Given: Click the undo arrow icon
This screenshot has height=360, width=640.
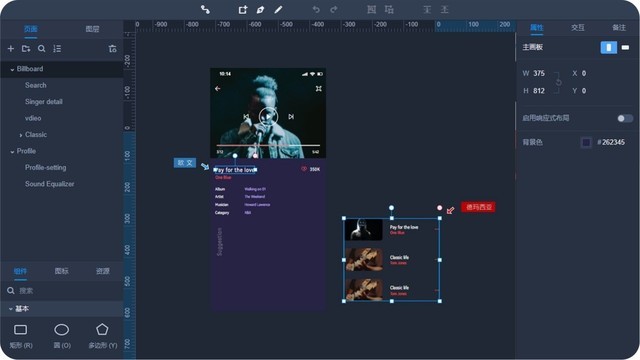Looking at the screenshot, I should pyautogui.click(x=316, y=9).
